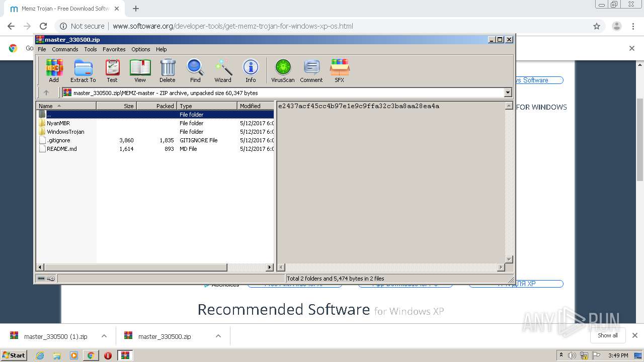Click the Add toolbar icon in WinRAR
Viewport: 644px width, 362px height.
[54, 70]
